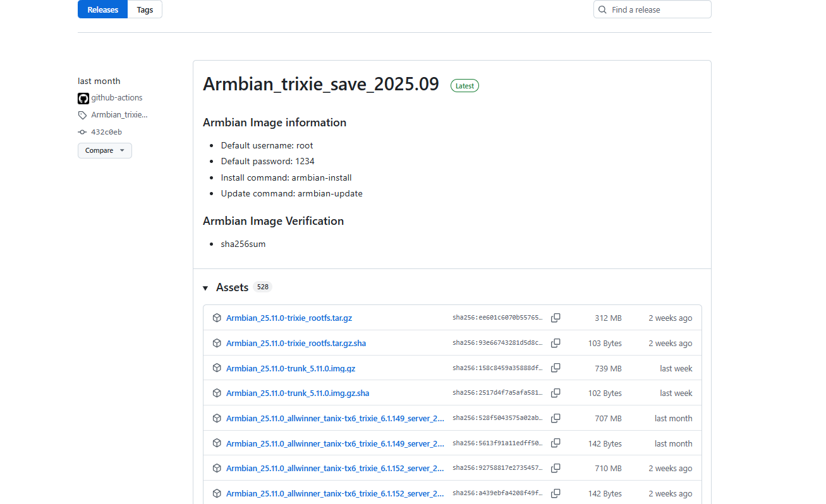The image size is (826, 504).
Task: Click 'last week' date of trunk_5.11.0.img.gz row
Action: tap(676, 368)
